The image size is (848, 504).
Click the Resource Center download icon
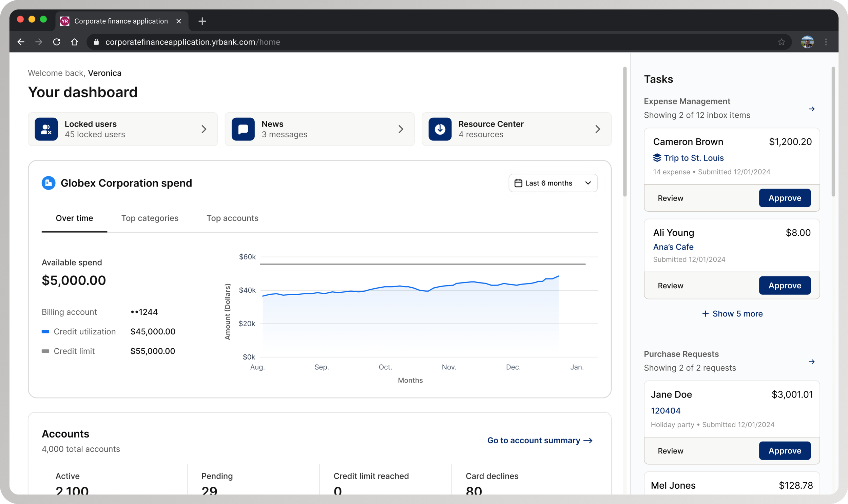(440, 129)
